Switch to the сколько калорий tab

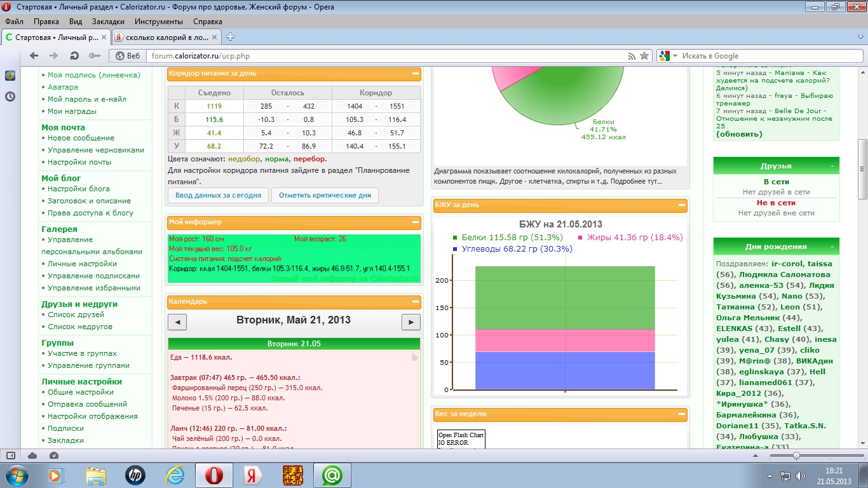[166, 37]
